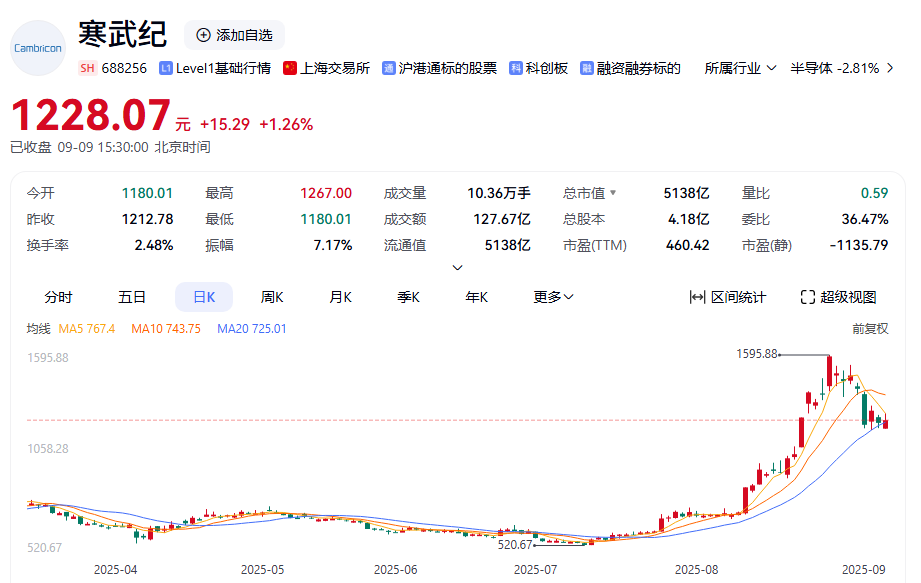
Task: Click the 沪港通标的股票 tag icon
Action: (x=388, y=68)
